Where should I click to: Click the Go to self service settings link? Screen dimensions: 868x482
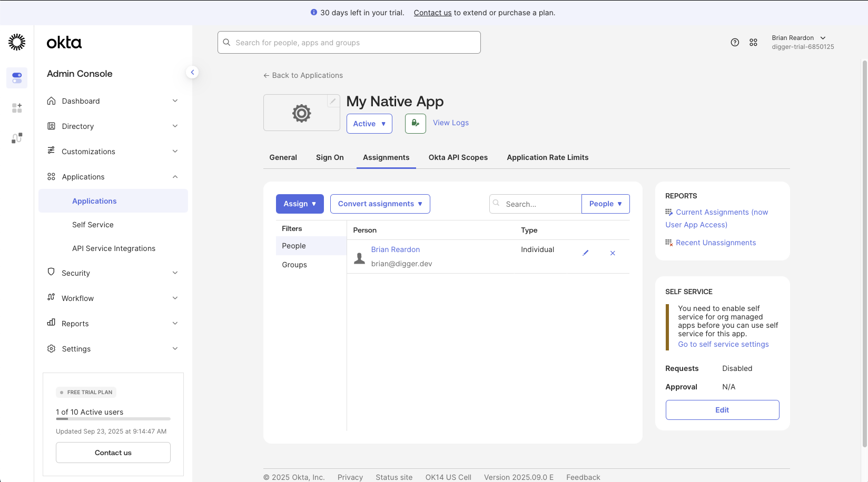point(723,344)
